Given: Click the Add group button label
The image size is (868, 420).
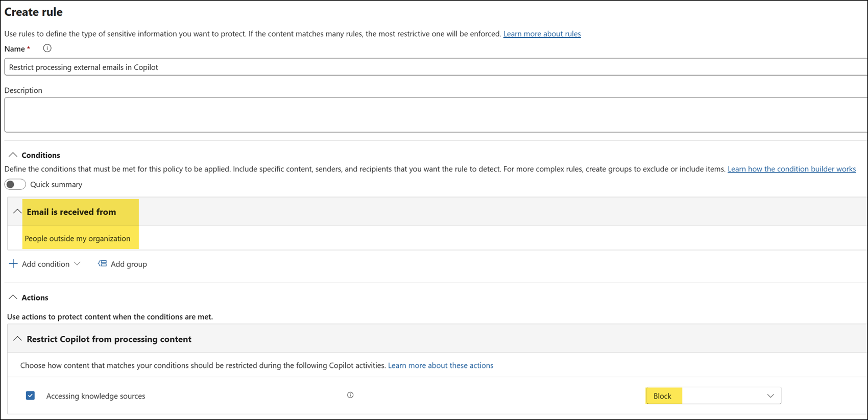Looking at the screenshot, I should point(129,264).
